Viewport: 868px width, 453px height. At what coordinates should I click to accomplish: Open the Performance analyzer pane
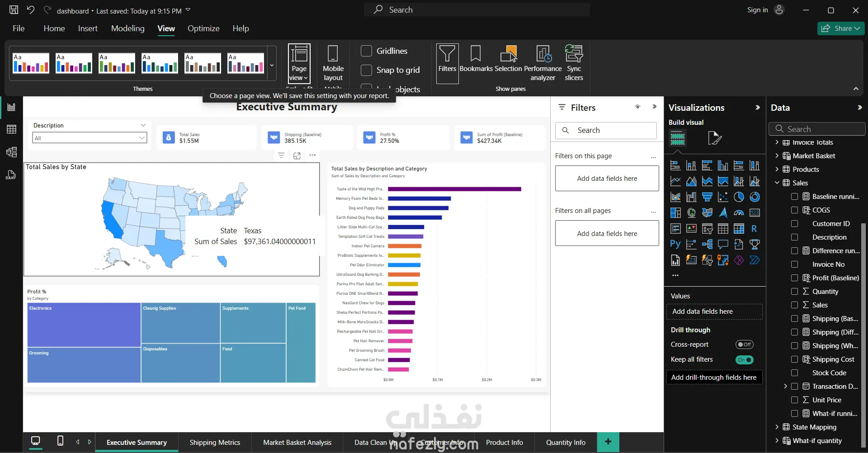coord(543,63)
